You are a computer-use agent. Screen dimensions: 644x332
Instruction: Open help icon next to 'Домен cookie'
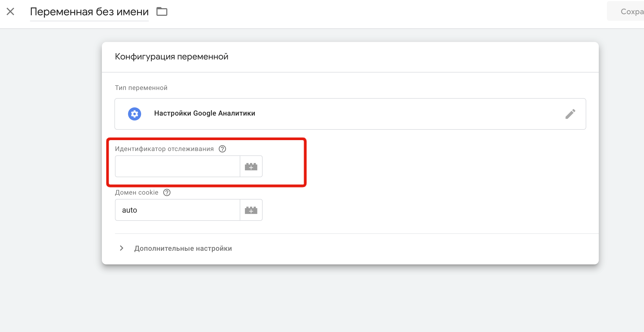167,192
